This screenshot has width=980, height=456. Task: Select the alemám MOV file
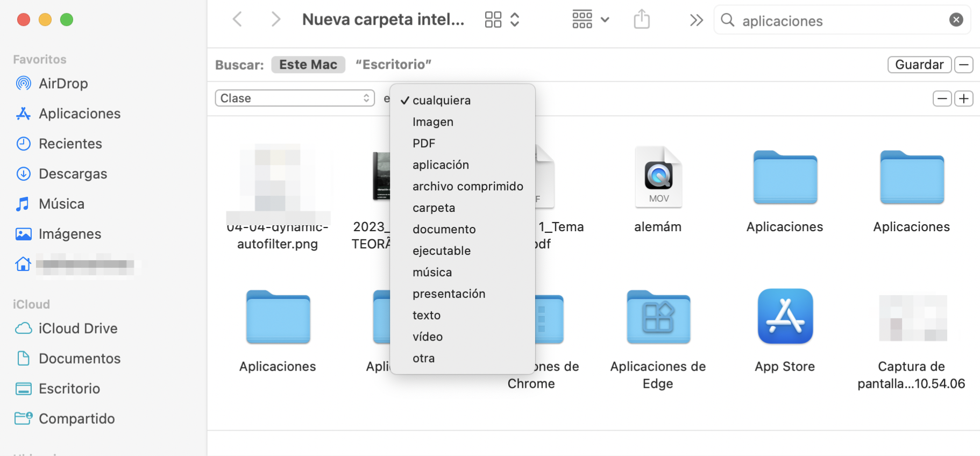click(x=658, y=177)
